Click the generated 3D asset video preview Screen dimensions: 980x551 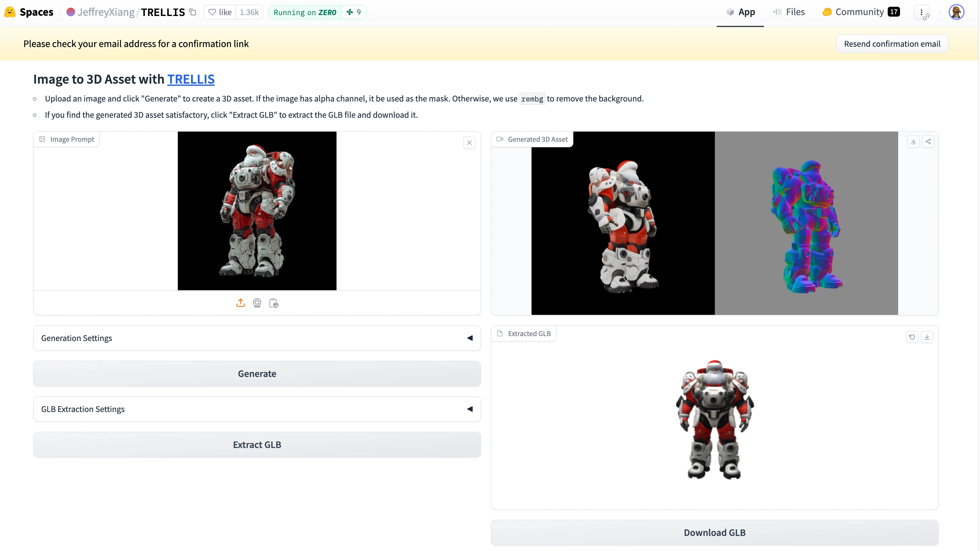(x=715, y=223)
